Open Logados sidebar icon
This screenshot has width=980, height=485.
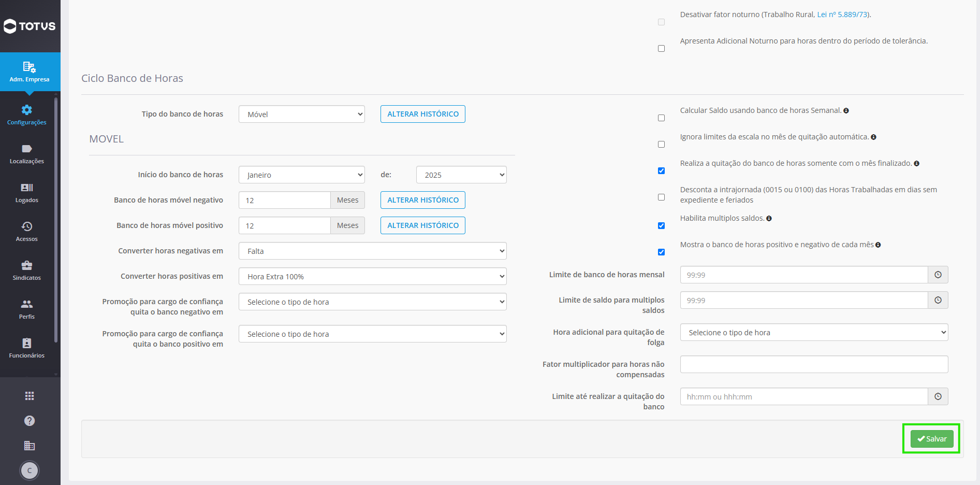(x=27, y=188)
